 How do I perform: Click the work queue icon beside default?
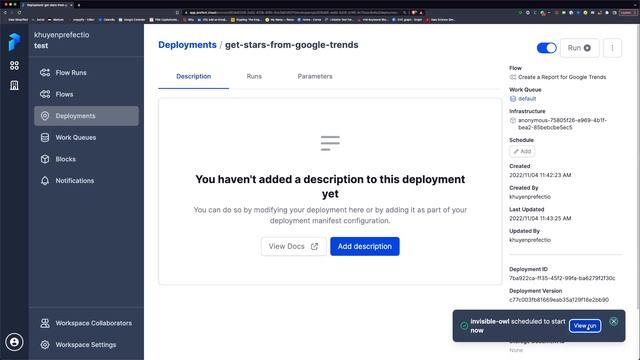click(513, 99)
